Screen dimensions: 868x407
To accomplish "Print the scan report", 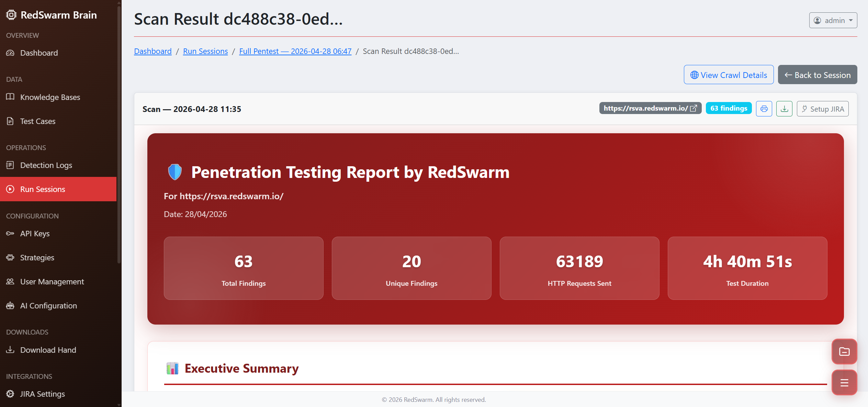I will point(764,109).
